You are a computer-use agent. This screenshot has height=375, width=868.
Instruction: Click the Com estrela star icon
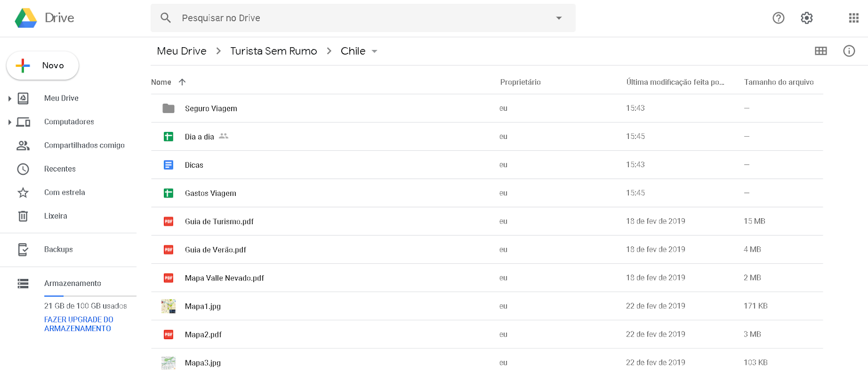coord(22,192)
